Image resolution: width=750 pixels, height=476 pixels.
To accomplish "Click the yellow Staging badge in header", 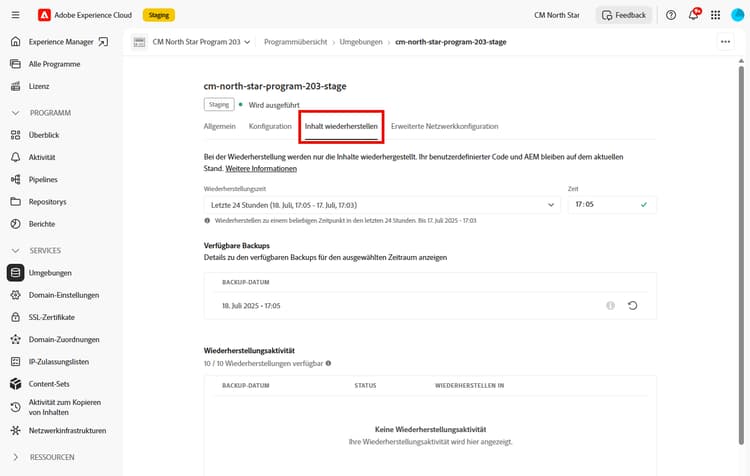I will 159,15.
